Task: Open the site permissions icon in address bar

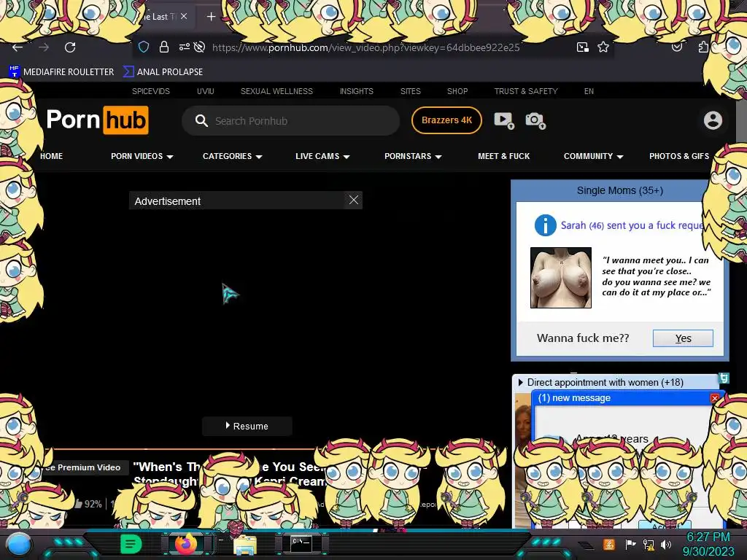Action: click(185, 47)
